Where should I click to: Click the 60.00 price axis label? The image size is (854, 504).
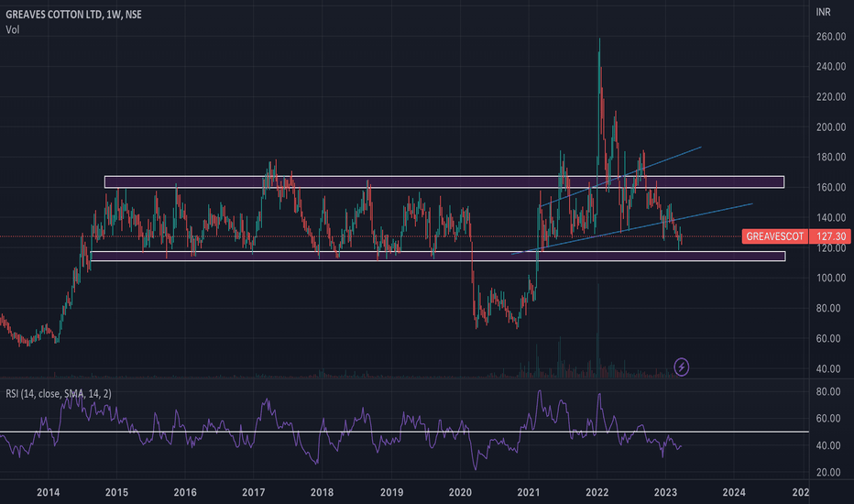tap(828, 338)
